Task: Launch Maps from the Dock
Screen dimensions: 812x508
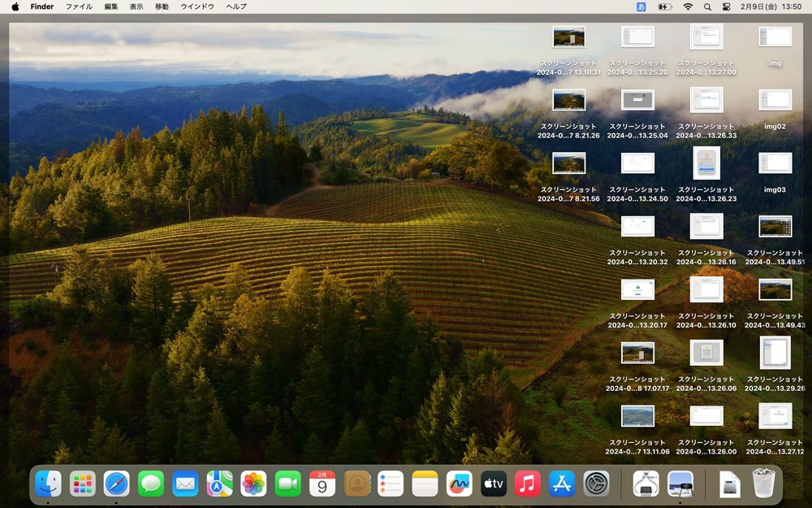Action: pos(219,484)
